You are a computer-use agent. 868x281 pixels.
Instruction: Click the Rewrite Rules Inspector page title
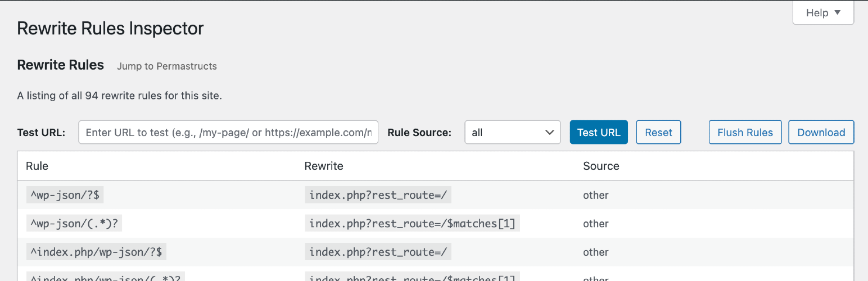110,28
